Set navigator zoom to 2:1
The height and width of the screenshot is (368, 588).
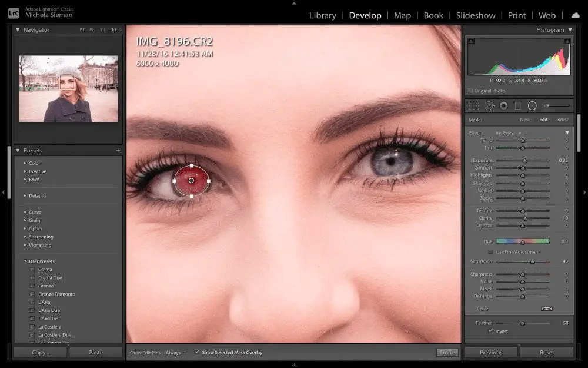[113, 30]
